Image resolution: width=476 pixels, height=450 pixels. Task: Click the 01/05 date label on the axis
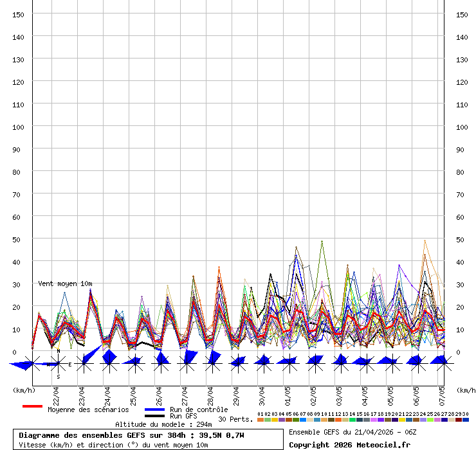287,393
